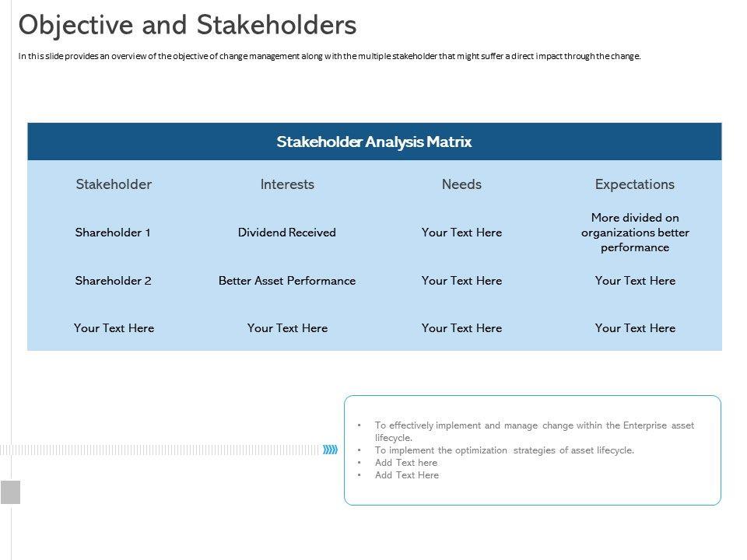Screen dimensions: 747x560
Task: Select the striped horizontal bar near bottom left
Action: pyautogui.click(x=160, y=450)
